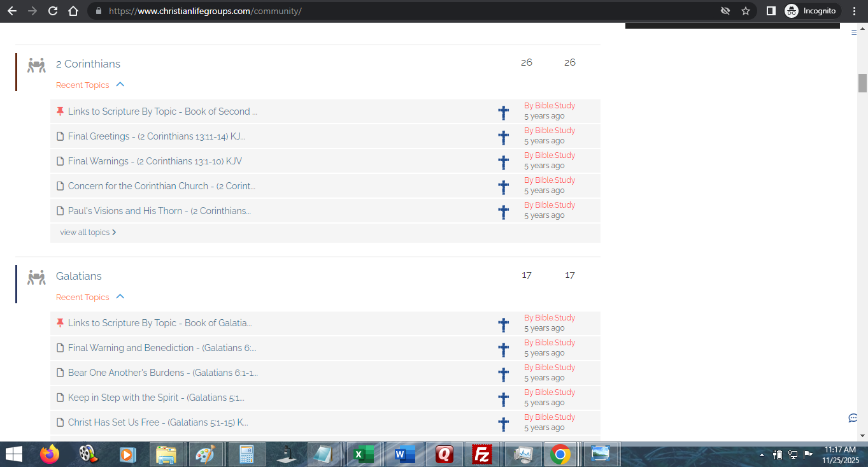The image size is (868, 467).
Task: Open the Galatians forum title link
Action: [79, 276]
